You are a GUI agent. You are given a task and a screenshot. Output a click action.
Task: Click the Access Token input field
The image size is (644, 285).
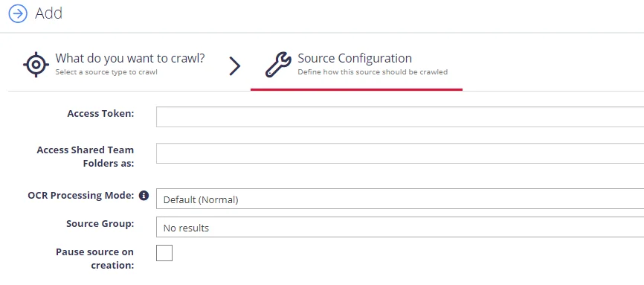click(x=400, y=117)
